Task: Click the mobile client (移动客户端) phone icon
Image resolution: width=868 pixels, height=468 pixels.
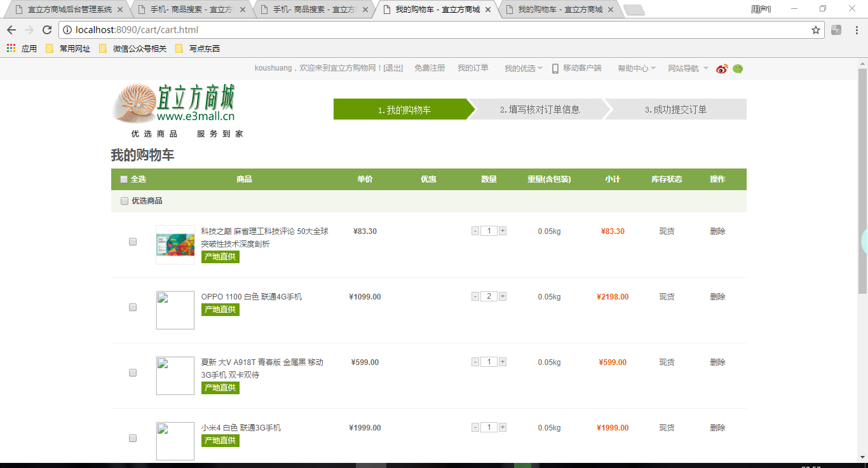Action: click(555, 69)
